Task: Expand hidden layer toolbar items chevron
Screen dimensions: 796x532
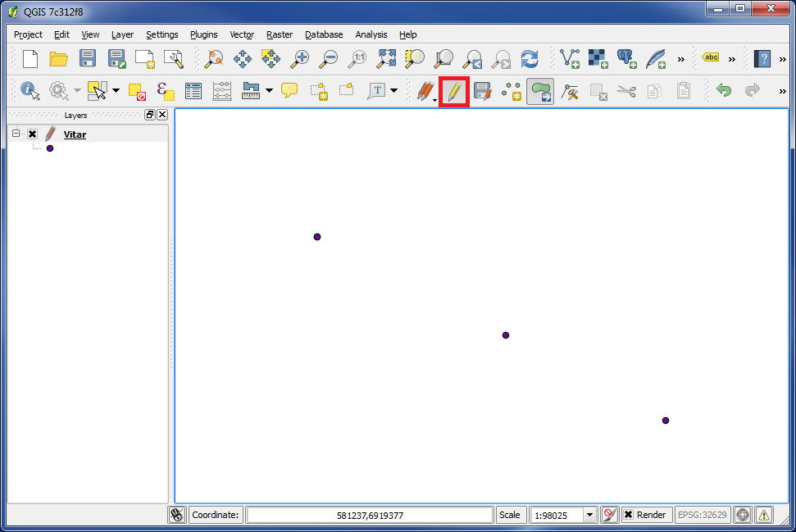Action: [x=680, y=59]
